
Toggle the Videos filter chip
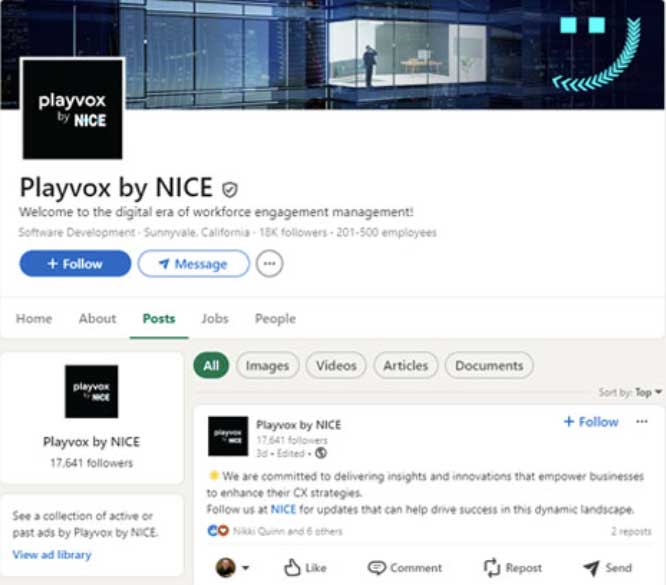pos(336,366)
